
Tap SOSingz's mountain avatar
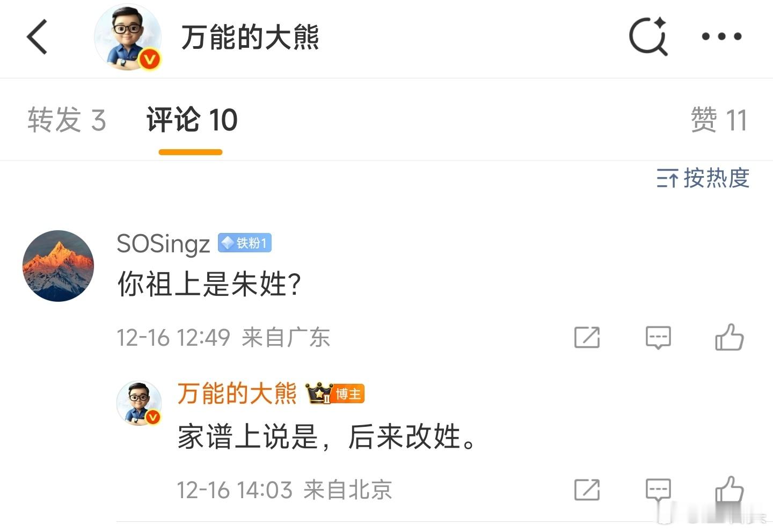click(x=58, y=266)
